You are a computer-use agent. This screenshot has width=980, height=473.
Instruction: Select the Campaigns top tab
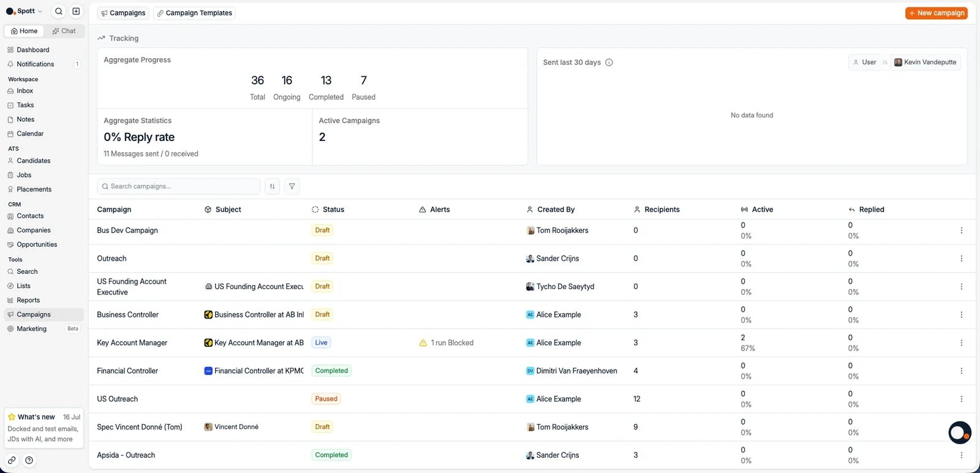click(x=123, y=13)
